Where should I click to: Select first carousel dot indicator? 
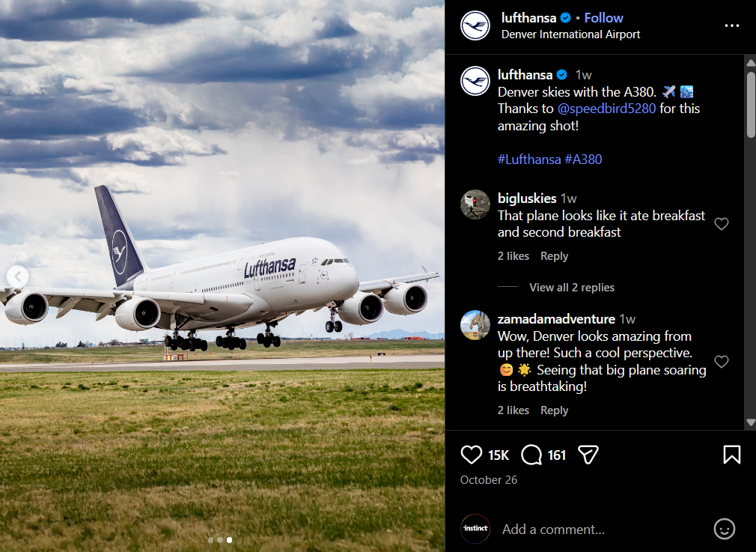[x=211, y=539]
